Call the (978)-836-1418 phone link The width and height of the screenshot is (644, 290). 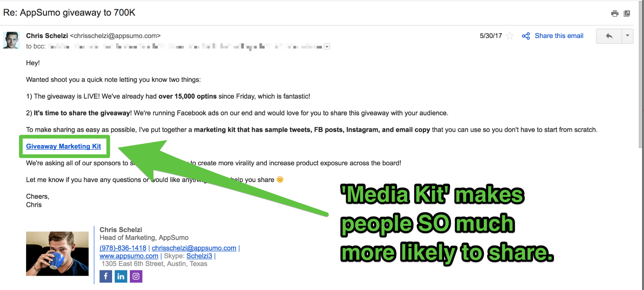pyautogui.click(x=123, y=248)
